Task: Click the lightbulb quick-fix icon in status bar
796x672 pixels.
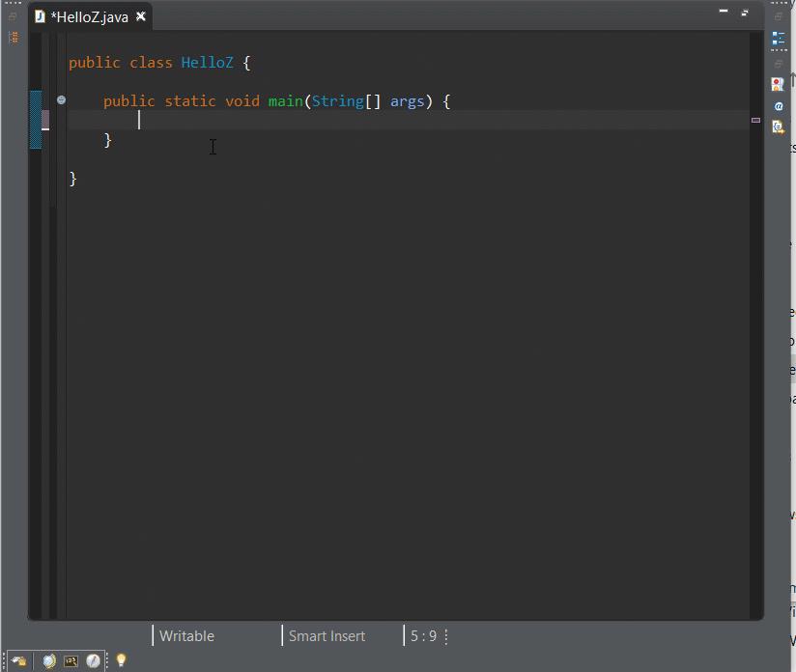Action: pos(121,660)
